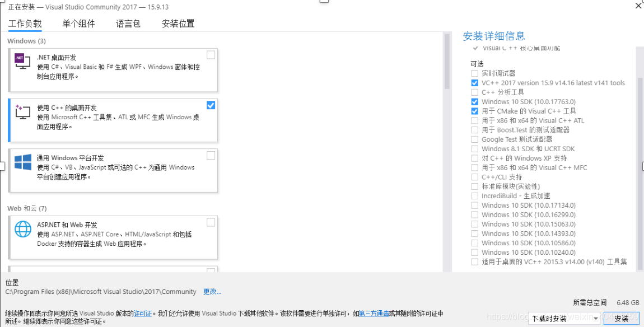Check Windows 10 SDK (10.0.14393.0)
This screenshot has height=327, width=644.
[x=474, y=233]
